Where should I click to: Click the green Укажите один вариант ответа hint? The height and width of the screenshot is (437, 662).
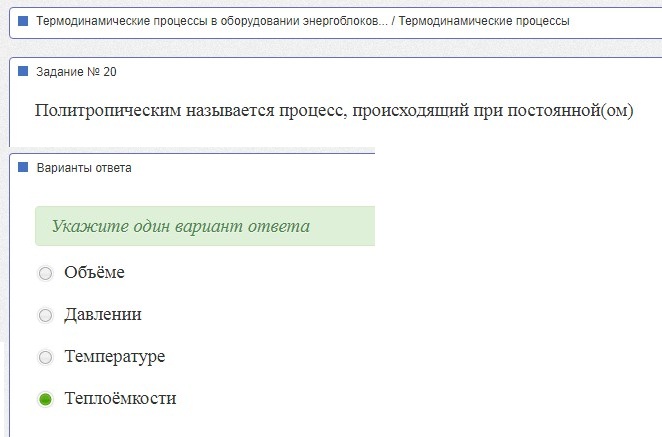205,226
